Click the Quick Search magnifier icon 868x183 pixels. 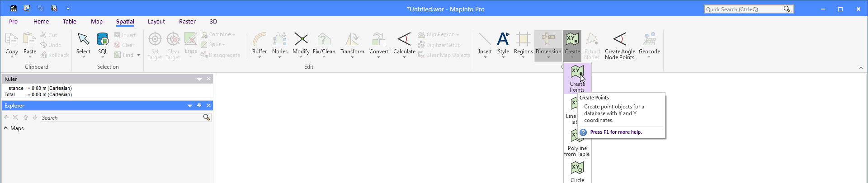(787, 9)
